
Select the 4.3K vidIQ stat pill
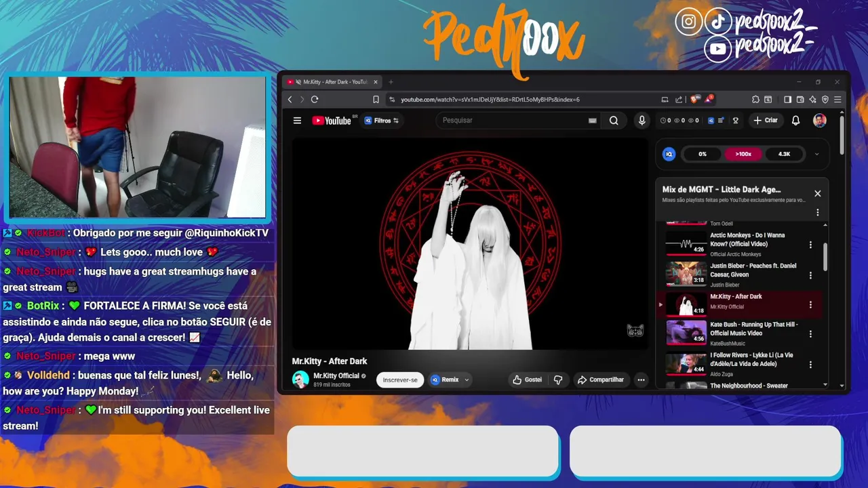click(784, 154)
